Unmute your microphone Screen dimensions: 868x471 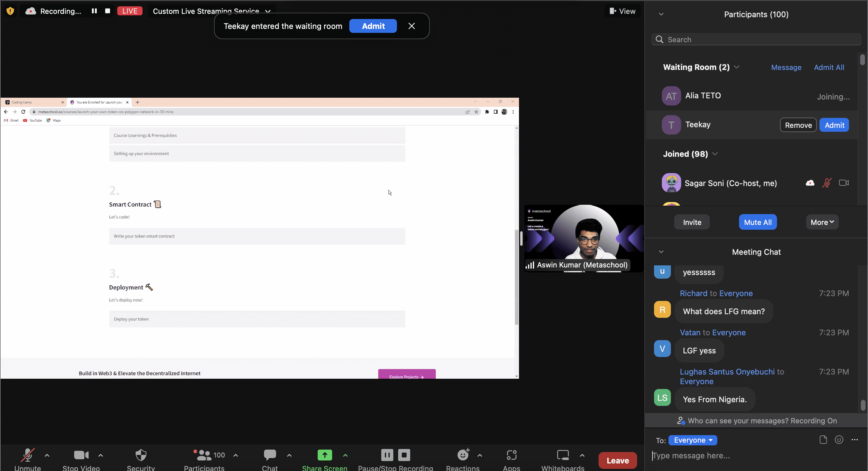coord(28,455)
